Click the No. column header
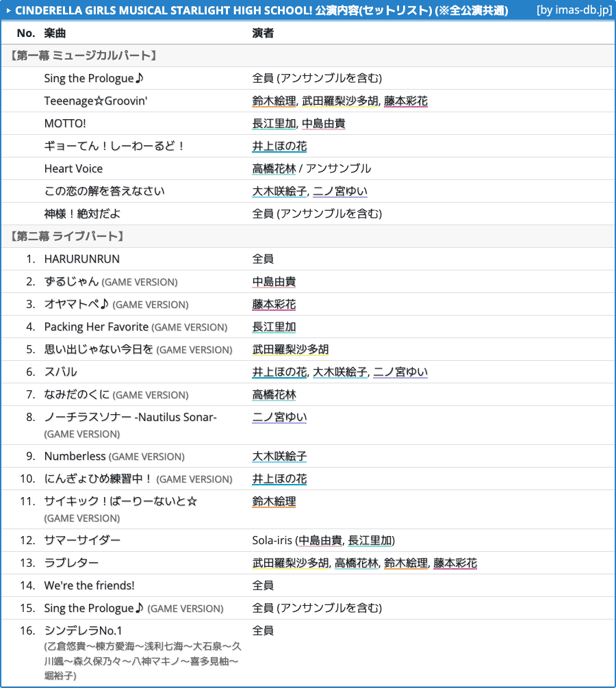Screen dimensions: 616x688 (26, 33)
